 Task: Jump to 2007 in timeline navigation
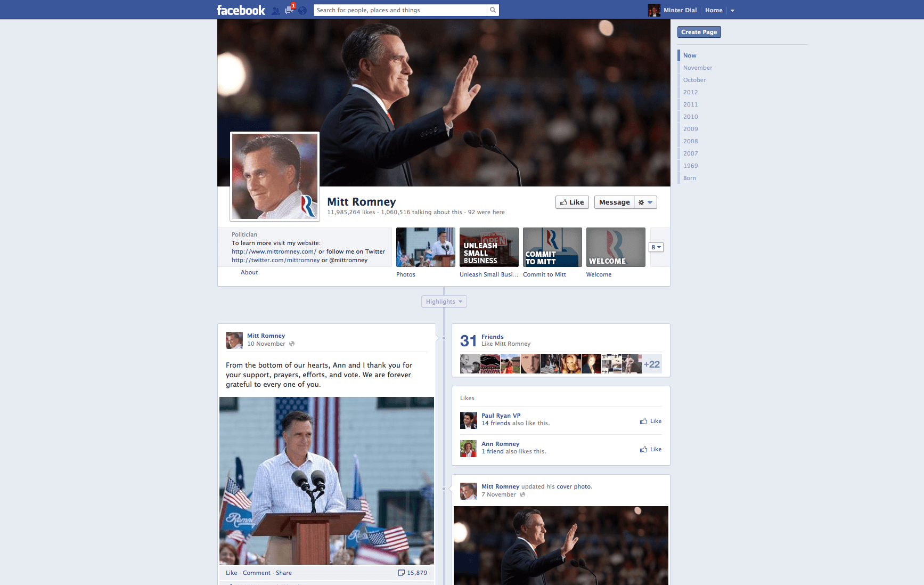[x=690, y=153]
